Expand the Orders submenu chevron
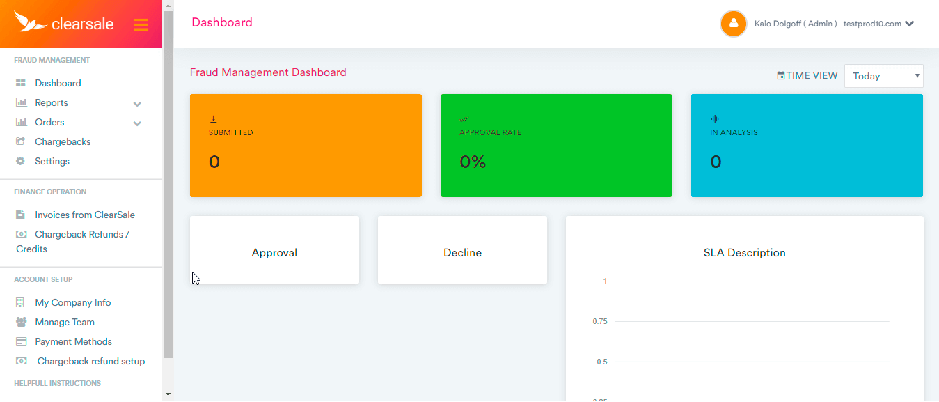This screenshot has height=402, width=939. [x=138, y=123]
